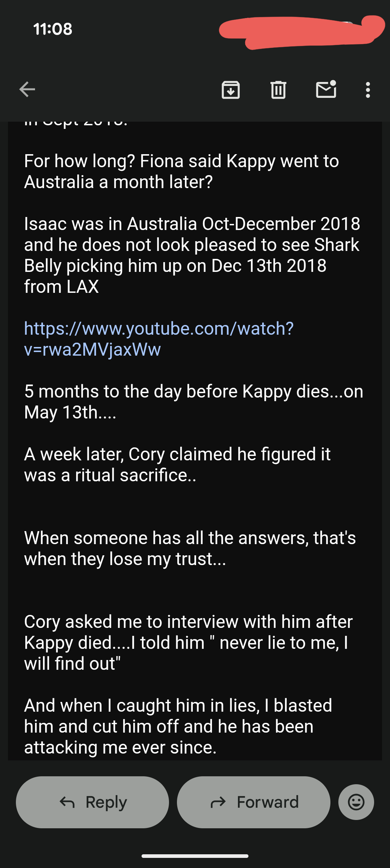Tap the Forward button
This screenshot has height=868, width=390.
point(253,802)
